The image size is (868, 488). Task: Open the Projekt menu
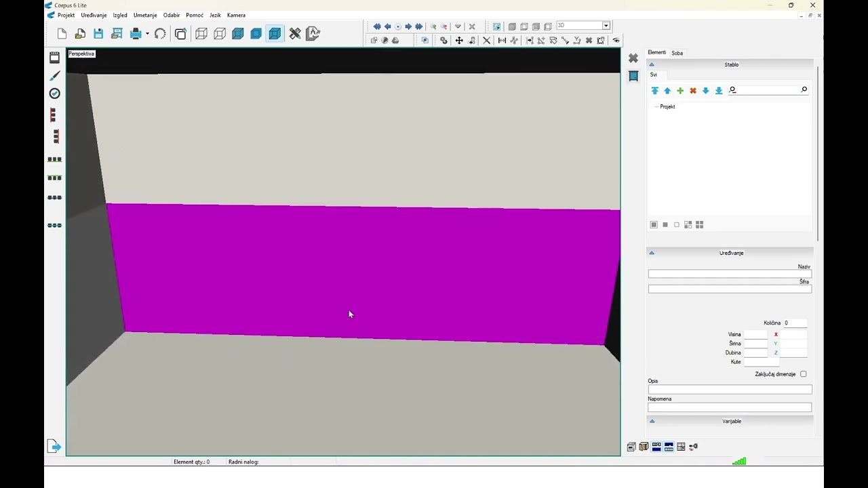(x=66, y=15)
